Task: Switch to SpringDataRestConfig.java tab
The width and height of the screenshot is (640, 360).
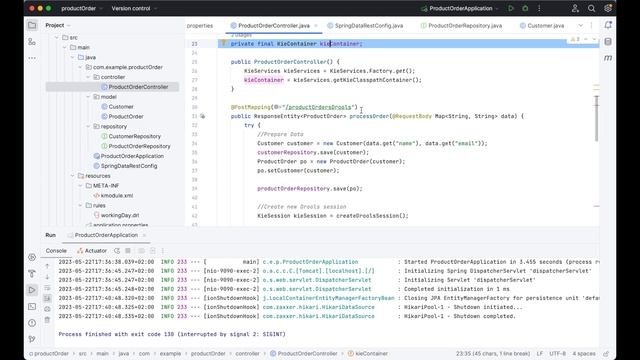Action: tap(365, 25)
